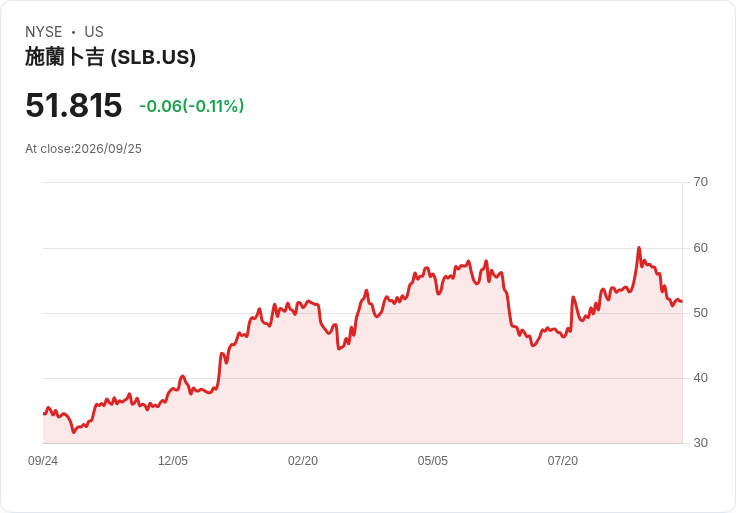Screen dimensions: 736x513
Task: Select the 05/05 date on x-axis
Action: 433,461
